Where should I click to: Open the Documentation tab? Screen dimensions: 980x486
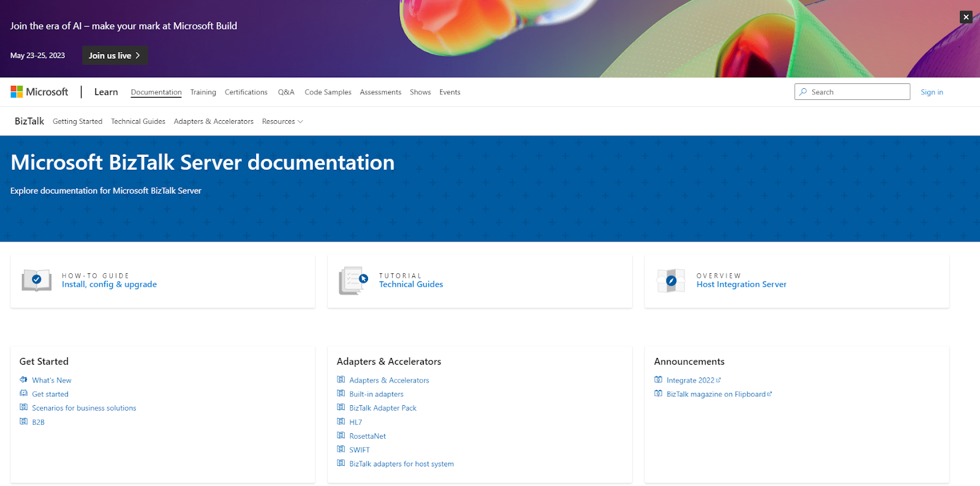156,92
